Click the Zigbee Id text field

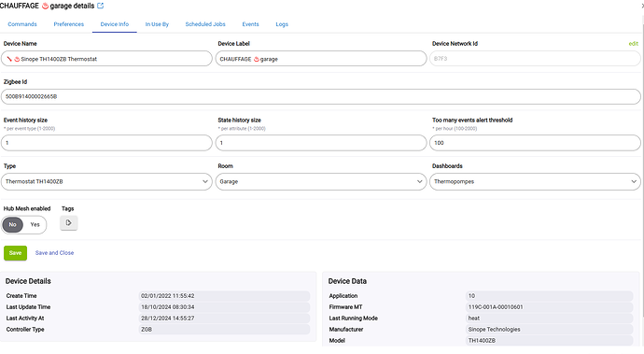321,96
